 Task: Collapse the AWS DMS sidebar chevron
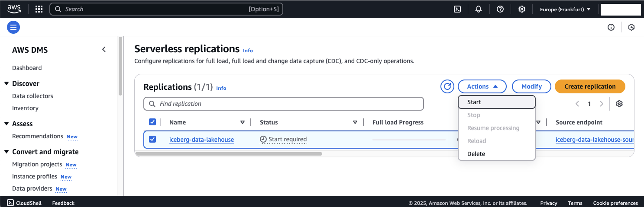104,50
